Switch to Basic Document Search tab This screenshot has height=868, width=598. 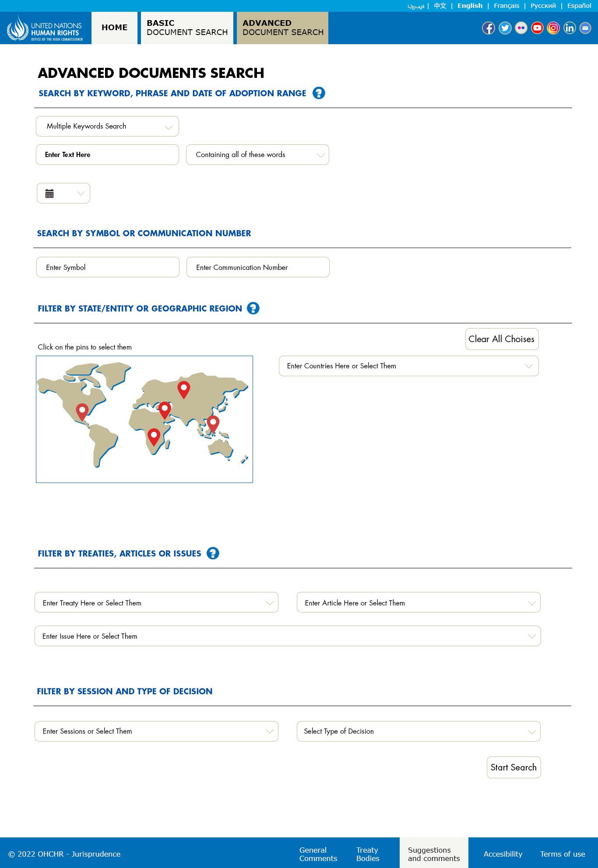[x=187, y=28]
